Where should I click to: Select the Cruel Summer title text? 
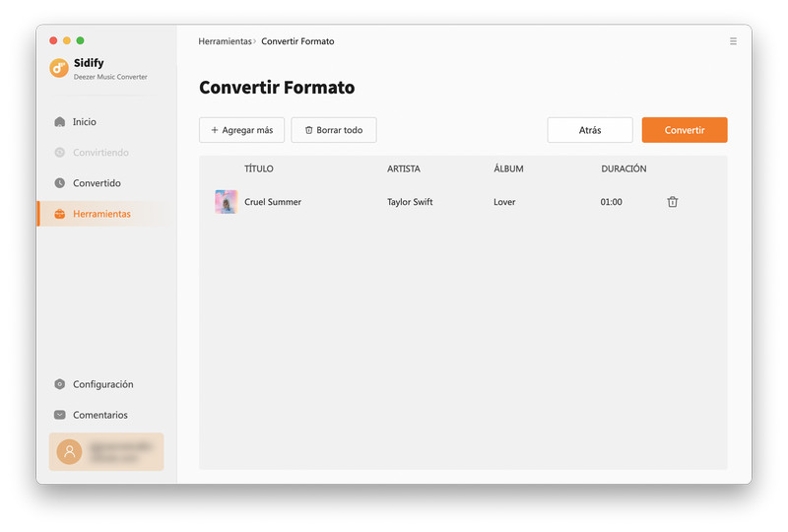coord(273,202)
